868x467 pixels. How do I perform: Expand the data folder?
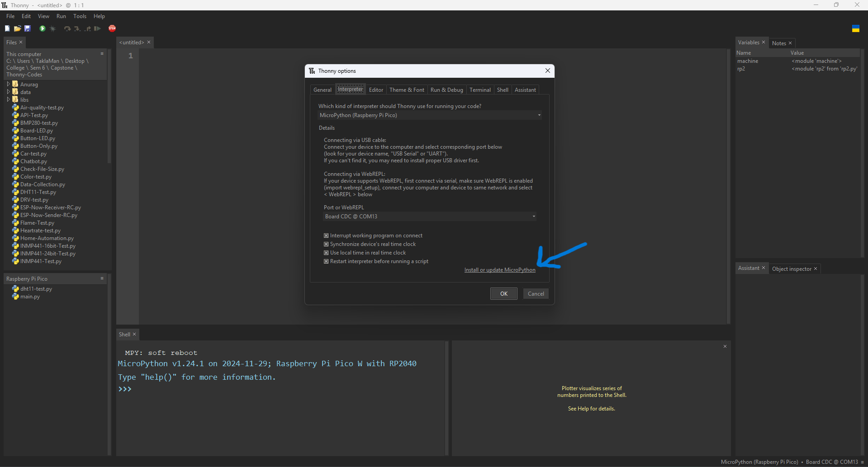8,92
